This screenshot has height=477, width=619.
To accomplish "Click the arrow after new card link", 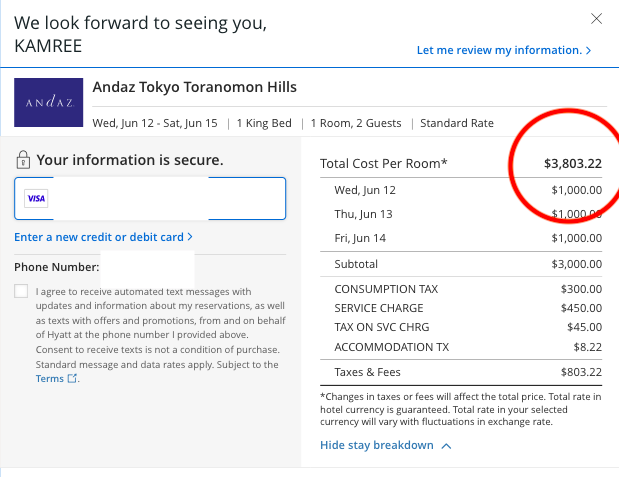I will point(190,237).
